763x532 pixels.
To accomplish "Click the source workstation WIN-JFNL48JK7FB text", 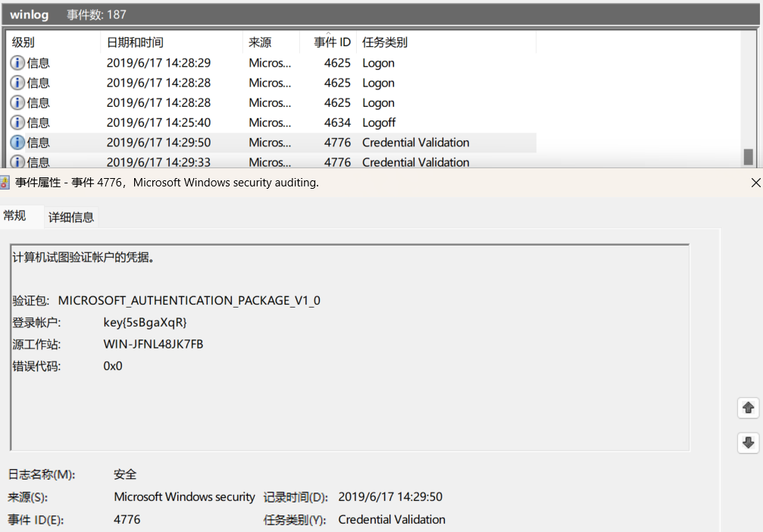I will 153,344.
